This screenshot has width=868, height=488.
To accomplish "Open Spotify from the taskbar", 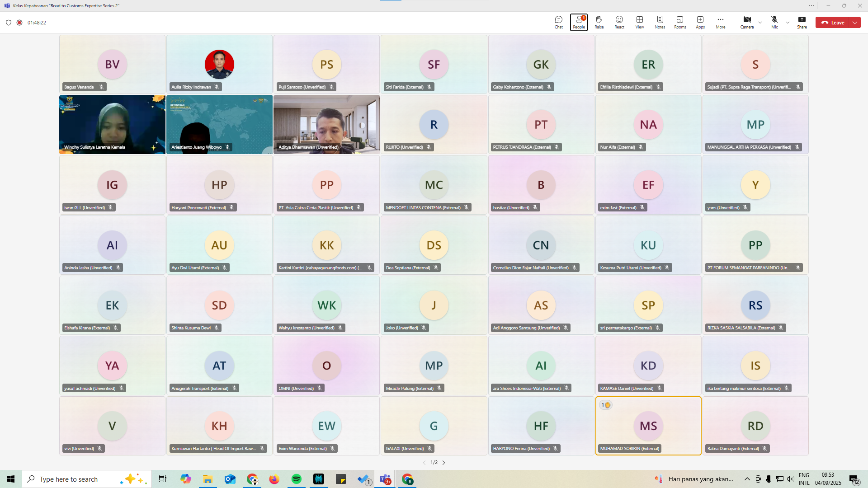I will click(x=297, y=479).
